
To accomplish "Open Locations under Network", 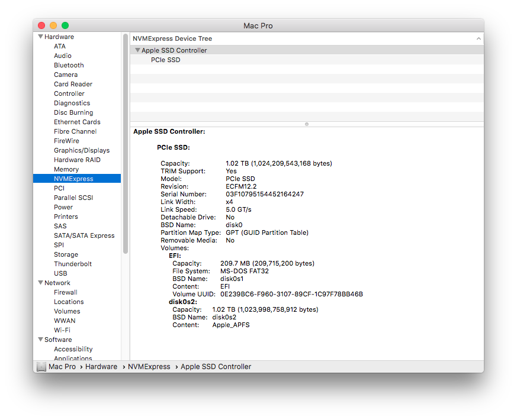I will tap(69, 302).
